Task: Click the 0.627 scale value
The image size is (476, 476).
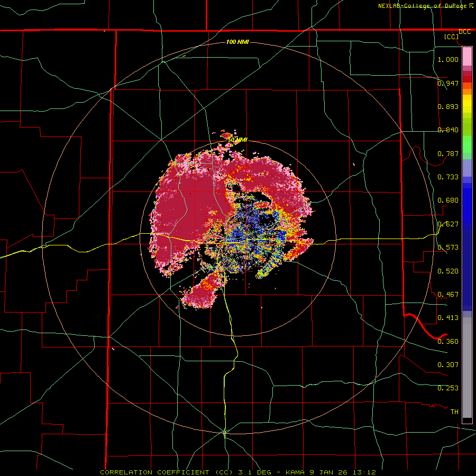Action: [x=448, y=224]
